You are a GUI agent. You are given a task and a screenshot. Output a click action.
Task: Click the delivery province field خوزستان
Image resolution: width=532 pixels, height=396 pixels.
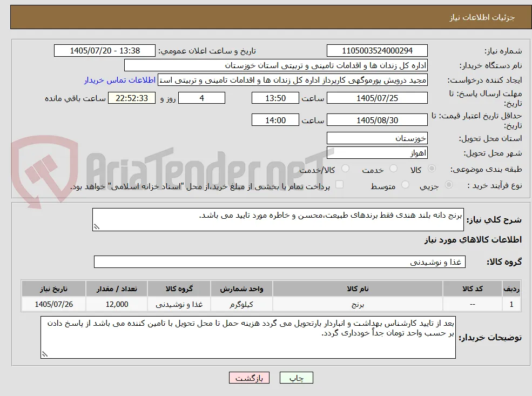[x=377, y=138]
